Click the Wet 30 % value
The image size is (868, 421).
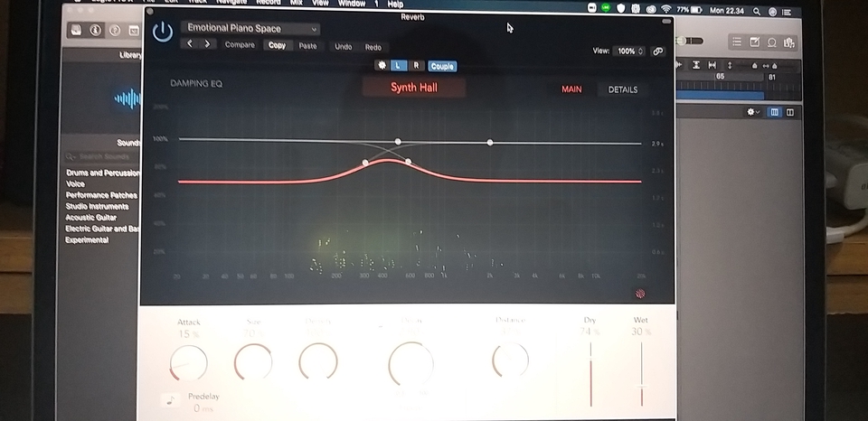coord(641,332)
